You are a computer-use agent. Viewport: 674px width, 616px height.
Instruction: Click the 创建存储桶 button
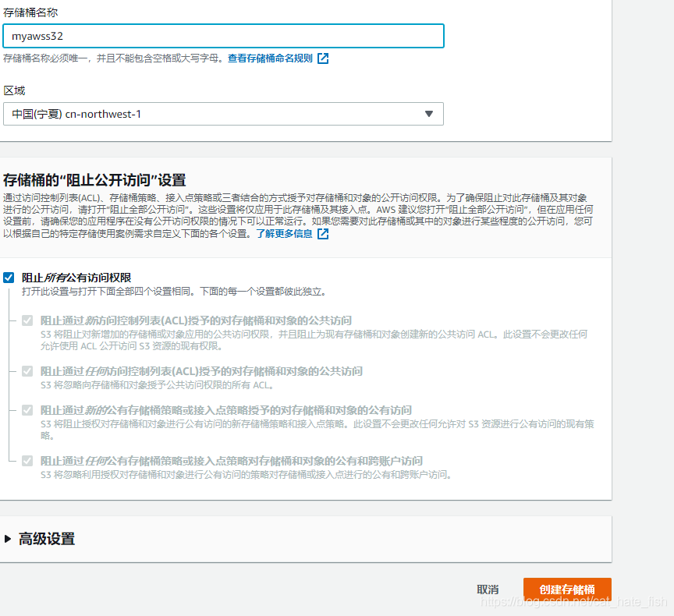(567, 589)
